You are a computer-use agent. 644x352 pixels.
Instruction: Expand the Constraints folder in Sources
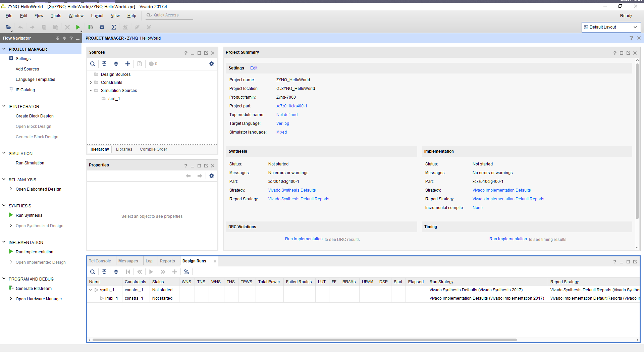click(91, 83)
